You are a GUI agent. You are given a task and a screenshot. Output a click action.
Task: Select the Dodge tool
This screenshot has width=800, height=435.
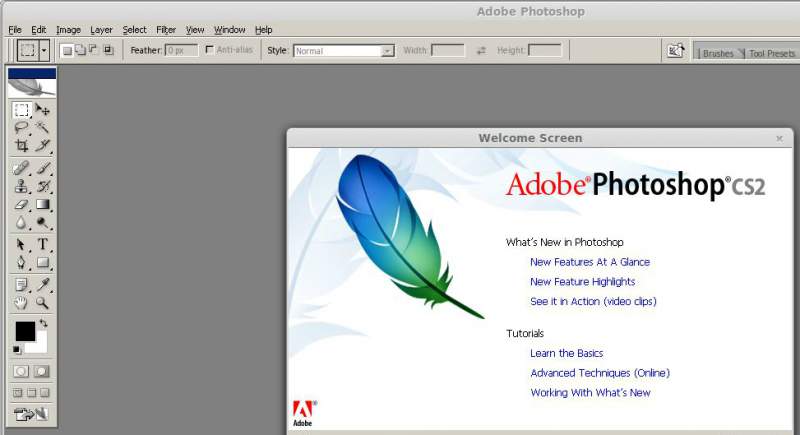(x=43, y=223)
